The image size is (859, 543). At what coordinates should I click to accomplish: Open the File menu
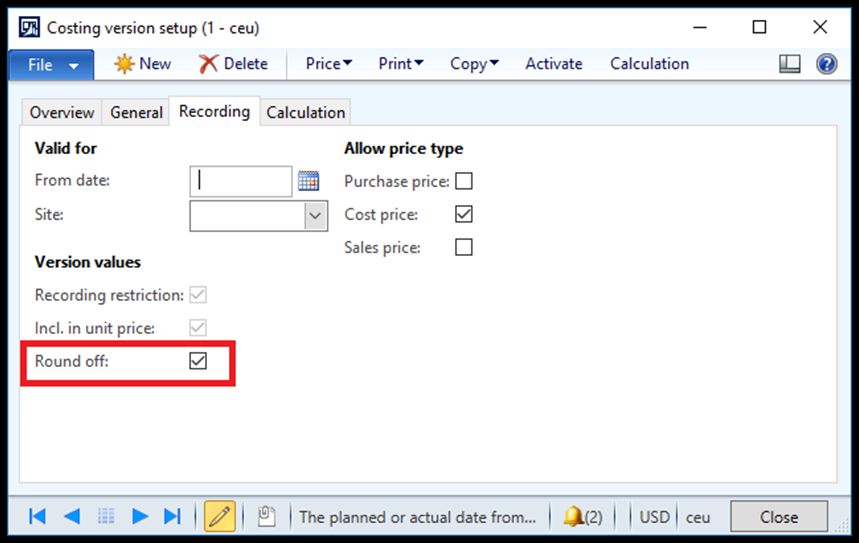point(51,65)
